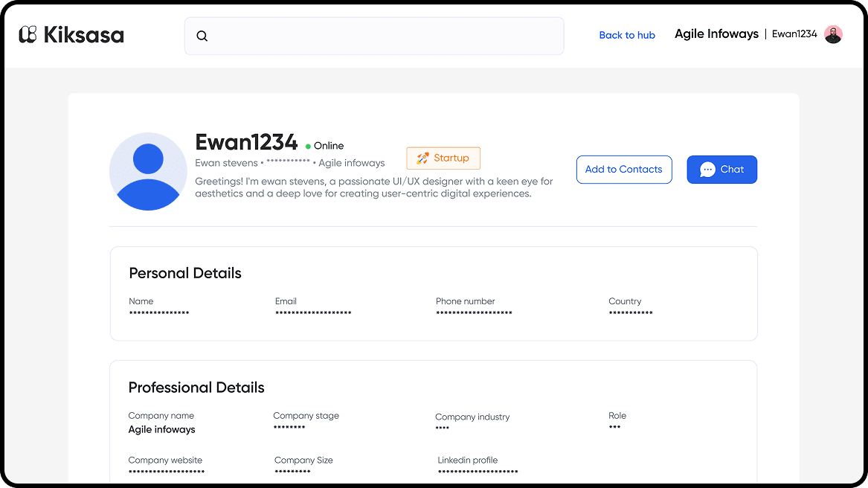Click the chat bubble icon

coord(707,170)
